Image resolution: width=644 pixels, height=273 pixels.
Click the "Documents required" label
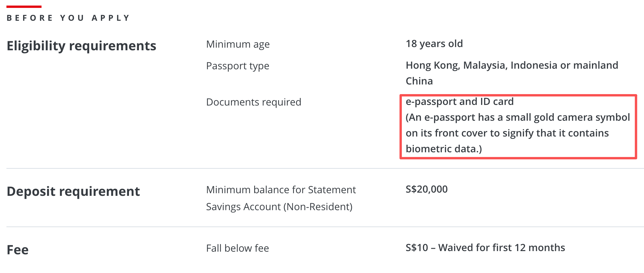(254, 102)
